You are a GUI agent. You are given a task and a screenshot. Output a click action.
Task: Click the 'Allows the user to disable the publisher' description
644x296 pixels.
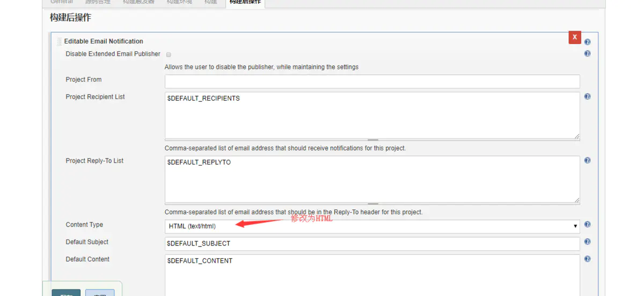pyautogui.click(x=261, y=67)
